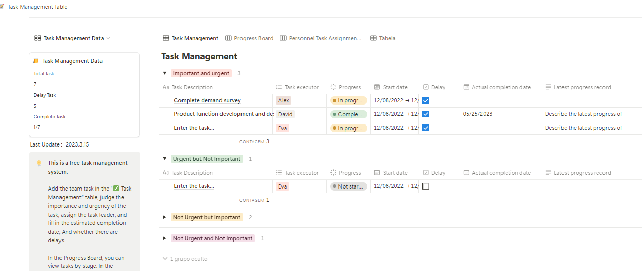The image size is (644, 271).
Task: Switch to the Personnel Task Assignment tab
Action: pos(321,38)
